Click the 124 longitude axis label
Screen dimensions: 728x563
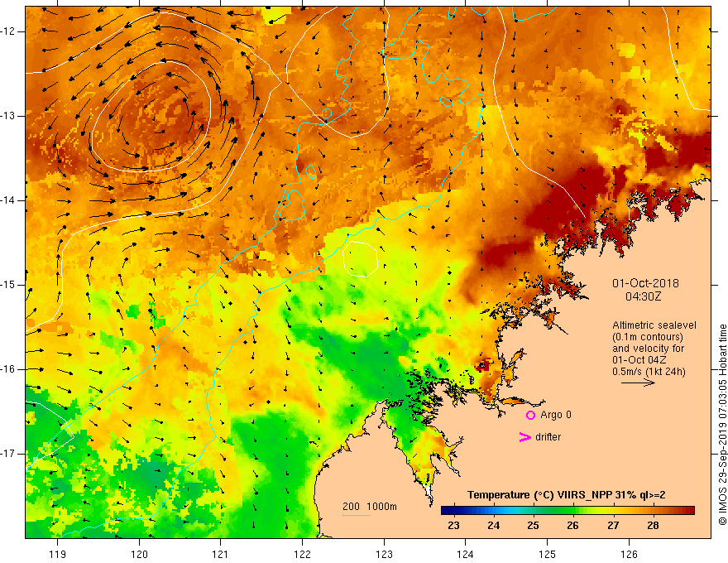click(466, 554)
